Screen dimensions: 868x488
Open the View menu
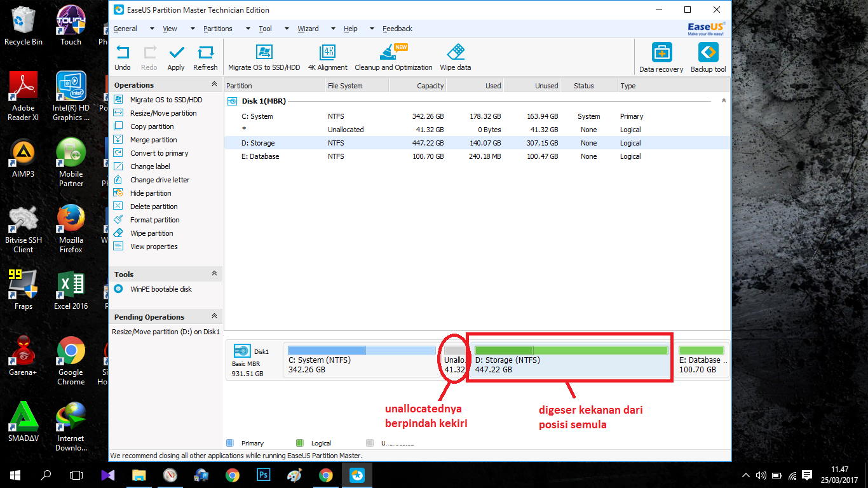[170, 29]
